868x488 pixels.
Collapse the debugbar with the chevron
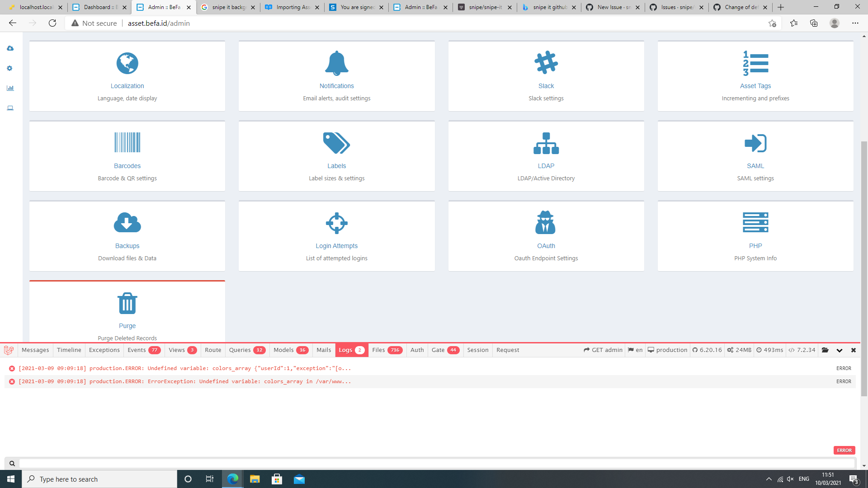point(840,350)
